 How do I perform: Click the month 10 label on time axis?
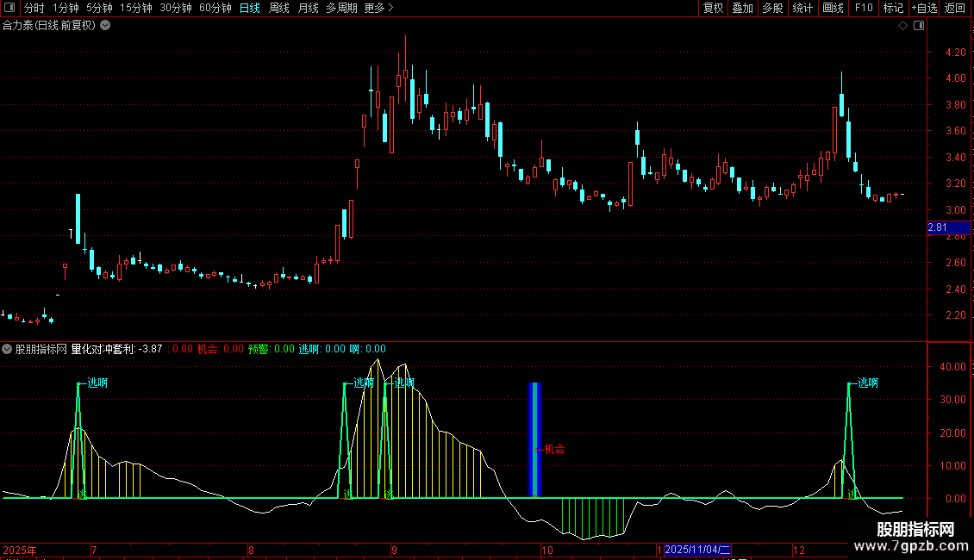pyautogui.click(x=546, y=550)
